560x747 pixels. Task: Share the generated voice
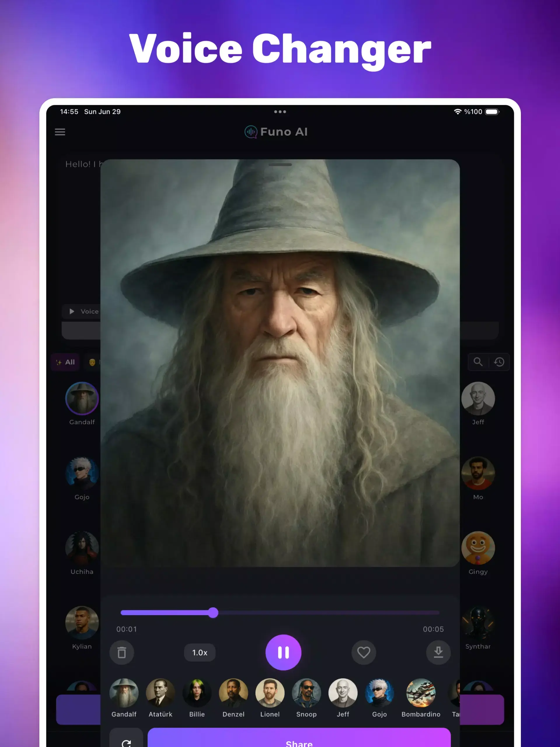(299, 738)
